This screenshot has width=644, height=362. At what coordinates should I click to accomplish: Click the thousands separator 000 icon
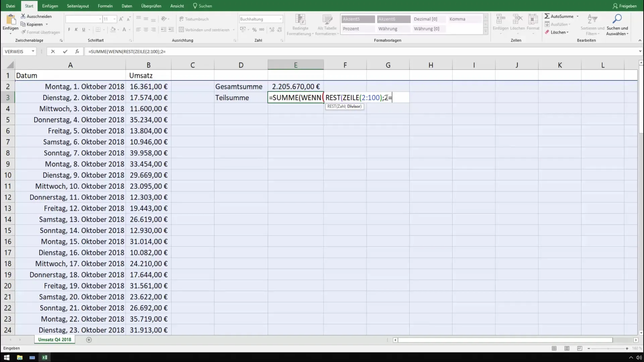click(262, 29)
